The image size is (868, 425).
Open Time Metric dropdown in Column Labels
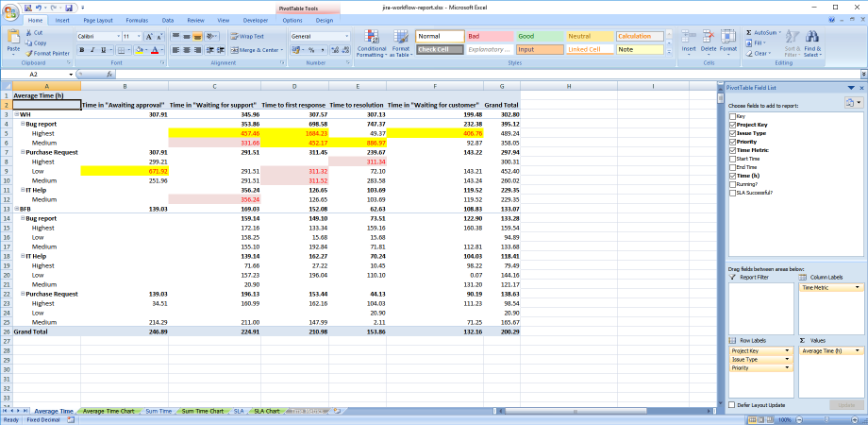857,286
